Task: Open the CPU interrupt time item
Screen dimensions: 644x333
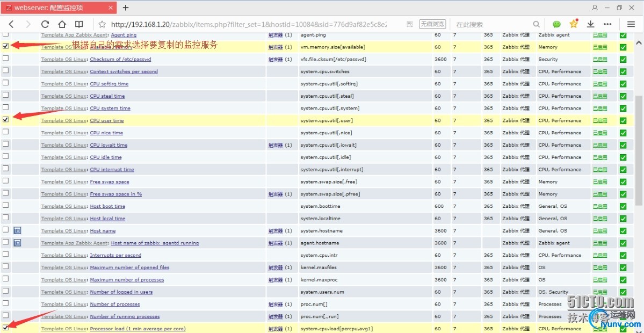Action: 112,170
